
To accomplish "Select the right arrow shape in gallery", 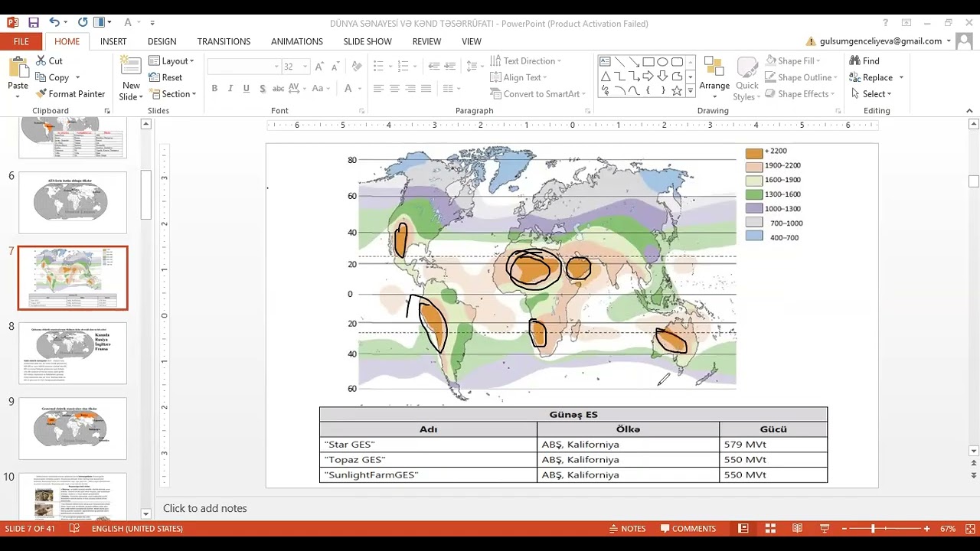I will (648, 76).
